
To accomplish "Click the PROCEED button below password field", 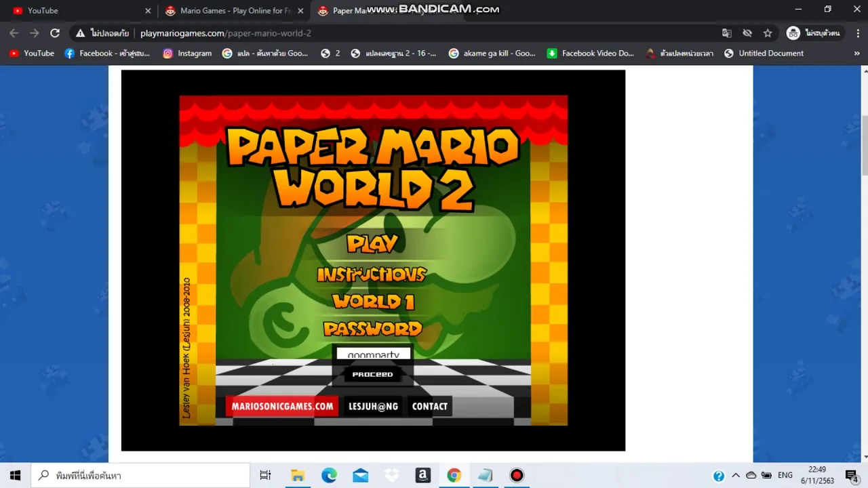I will [372, 374].
